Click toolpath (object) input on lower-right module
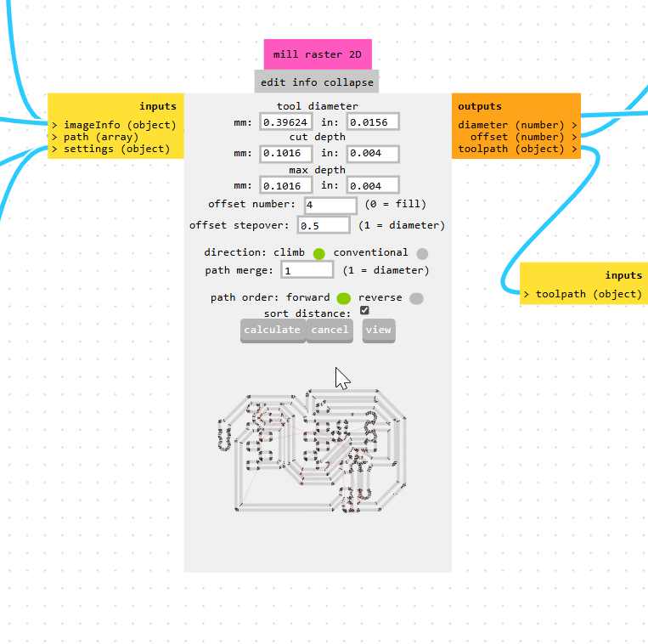 tap(583, 294)
